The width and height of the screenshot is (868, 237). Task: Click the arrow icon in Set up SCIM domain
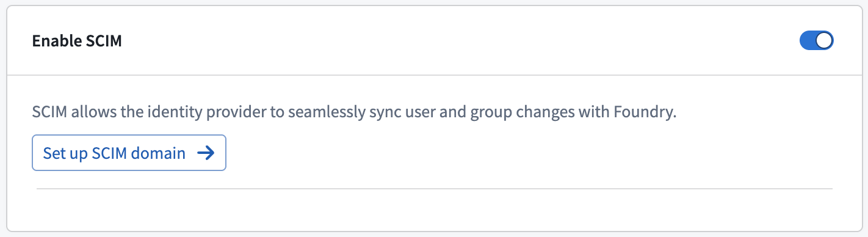tap(206, 153)
